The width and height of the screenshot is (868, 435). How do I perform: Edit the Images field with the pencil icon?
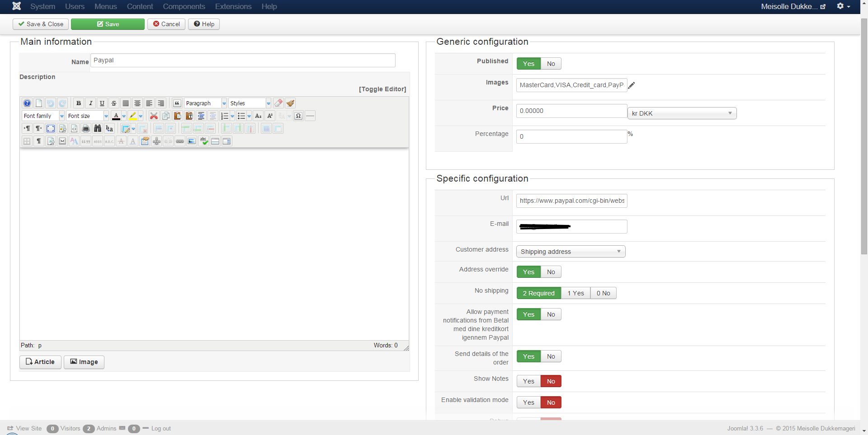pos(632,85)
